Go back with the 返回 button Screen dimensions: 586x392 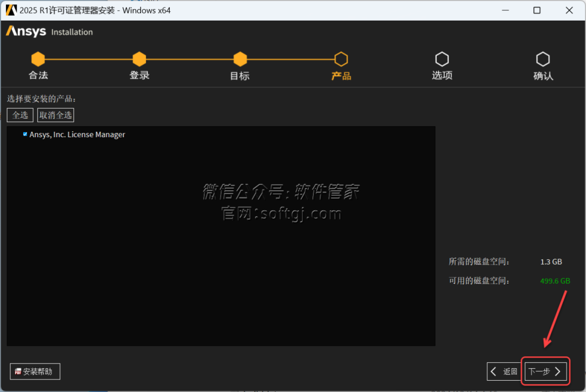(x=505, y=371)
